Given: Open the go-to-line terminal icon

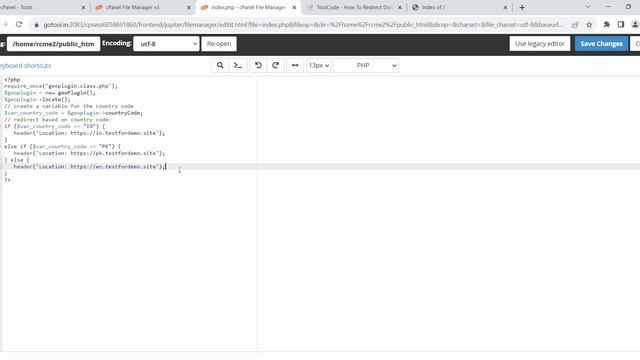Looking at the screenshot, I should click(x=238, y=65).
